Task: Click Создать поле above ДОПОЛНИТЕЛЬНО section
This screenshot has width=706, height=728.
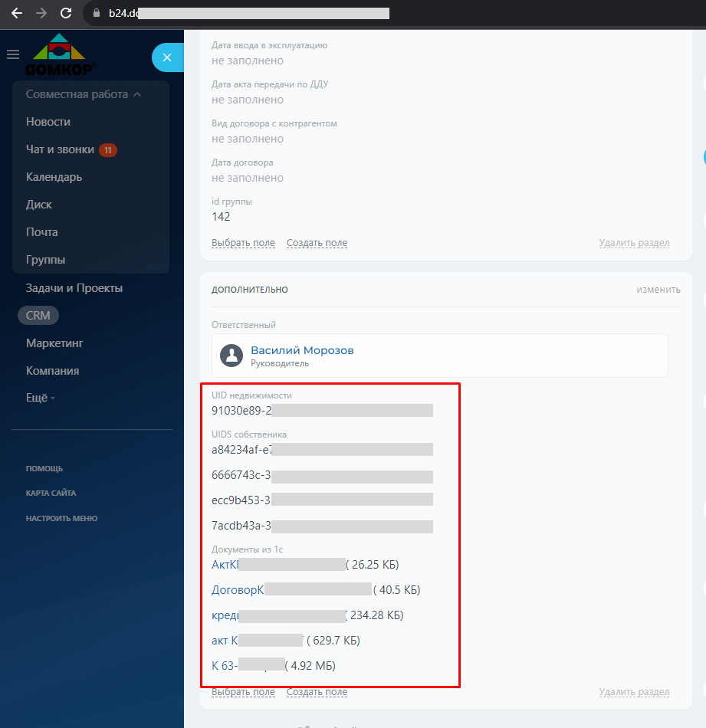Action: tap(317, 243)
